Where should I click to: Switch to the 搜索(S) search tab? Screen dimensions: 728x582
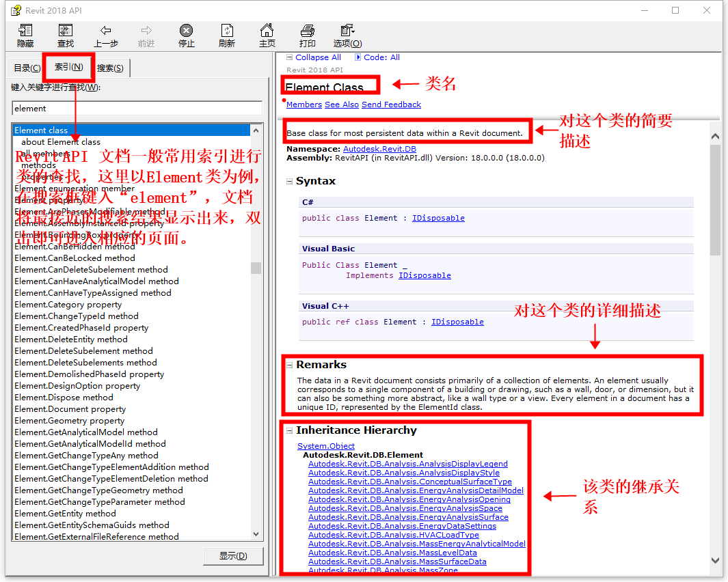pyautogui.click(x=111, y=68)
